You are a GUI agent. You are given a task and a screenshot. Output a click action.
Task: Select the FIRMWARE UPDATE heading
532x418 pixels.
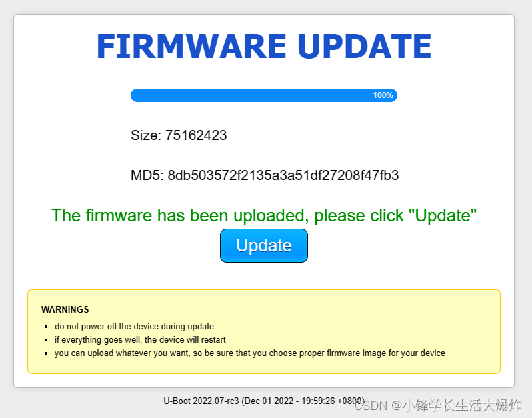pos(263,46)
